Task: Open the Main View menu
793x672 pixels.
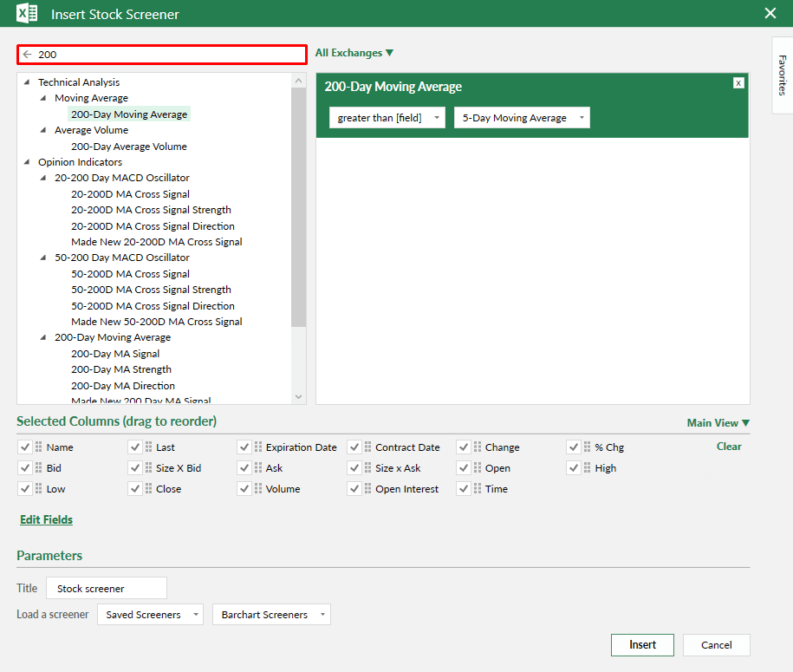Action: coord(718,423)
